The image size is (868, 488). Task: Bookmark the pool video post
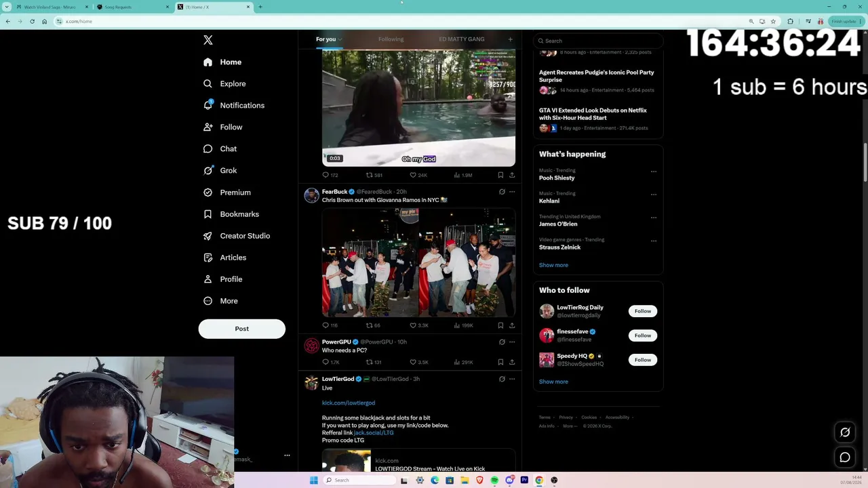500,175
